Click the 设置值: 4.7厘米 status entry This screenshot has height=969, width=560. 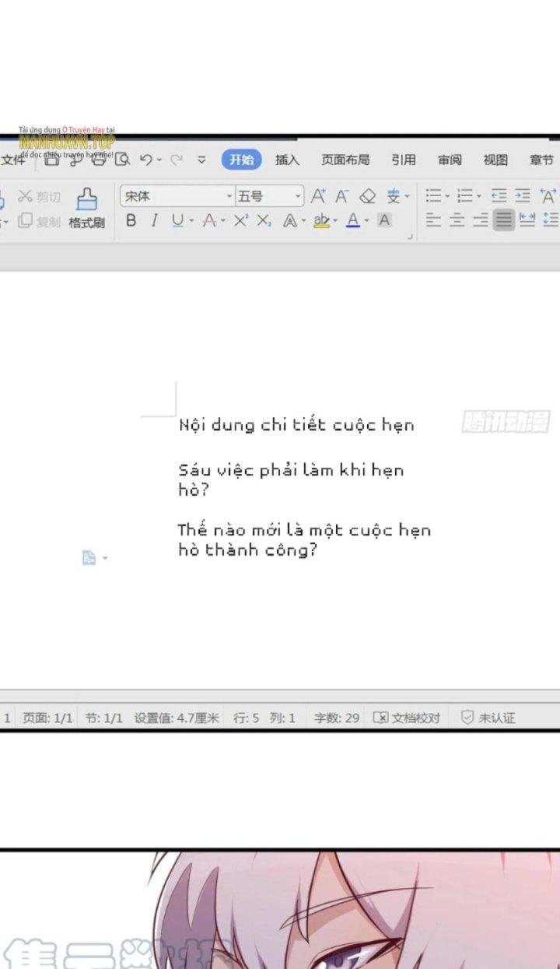[x=177, y=718]
